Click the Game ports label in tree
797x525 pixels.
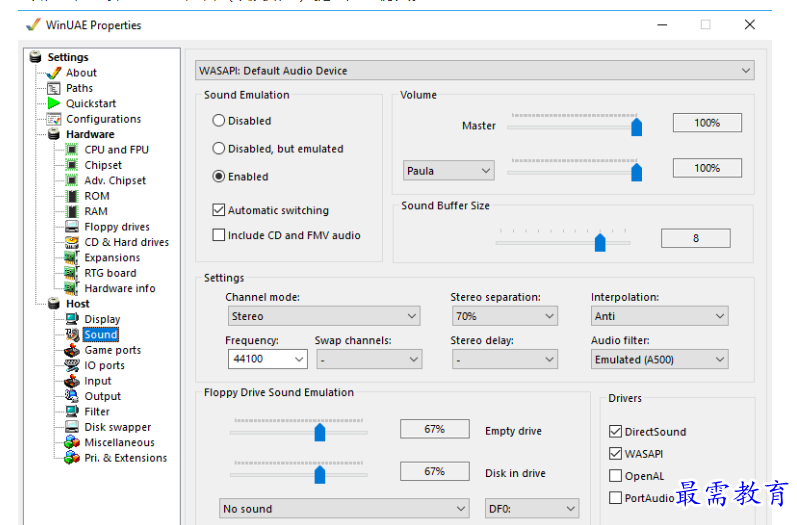coord(113,350)
